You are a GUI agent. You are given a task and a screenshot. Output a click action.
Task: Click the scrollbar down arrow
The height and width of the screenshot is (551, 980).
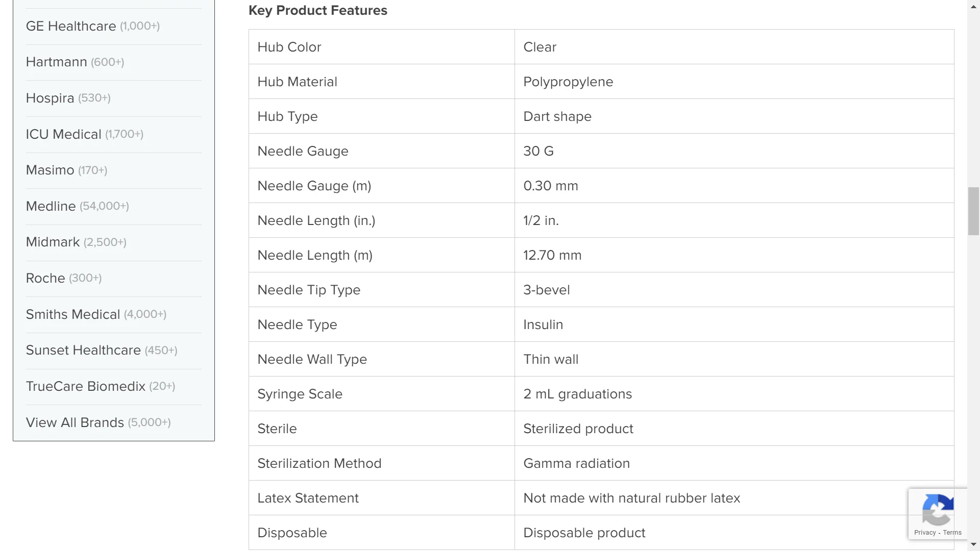tap(973, 545)
